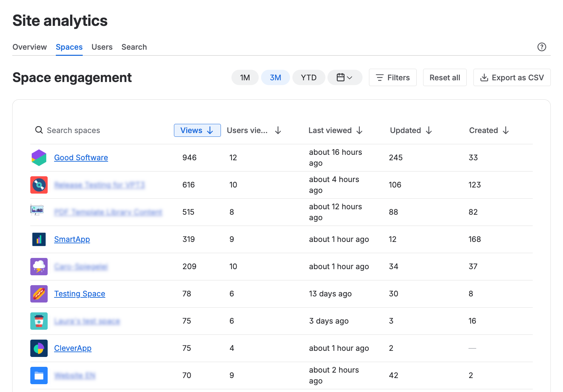Switch to the Overview tab
The image size is (563, 392).
click(x=30, y=47)
